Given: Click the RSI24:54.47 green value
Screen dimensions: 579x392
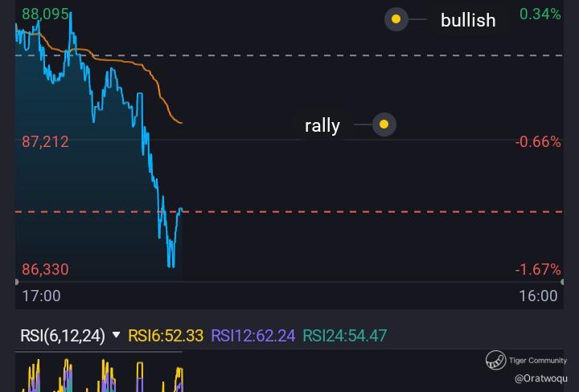Looking at the screenshot, I should point(344,336).
